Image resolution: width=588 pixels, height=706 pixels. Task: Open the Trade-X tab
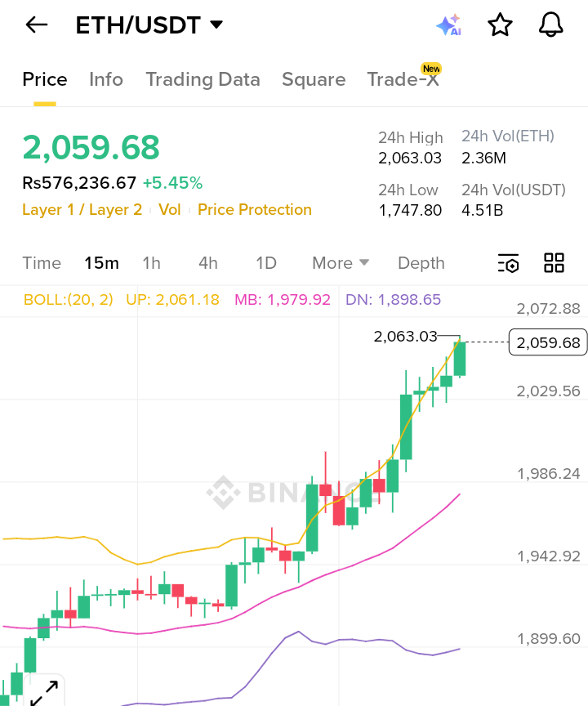tap(403, 79)
